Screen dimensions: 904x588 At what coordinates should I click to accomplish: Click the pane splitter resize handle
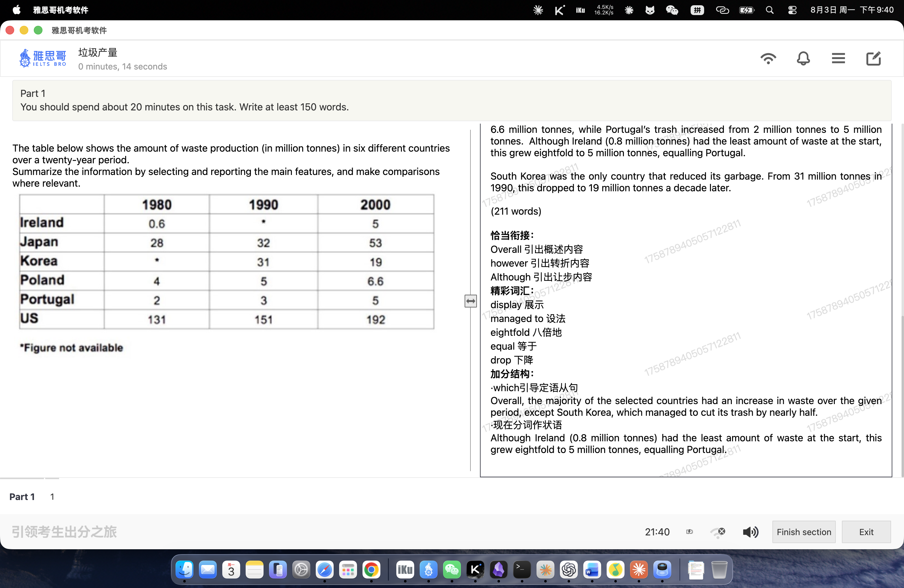(471, 301)
